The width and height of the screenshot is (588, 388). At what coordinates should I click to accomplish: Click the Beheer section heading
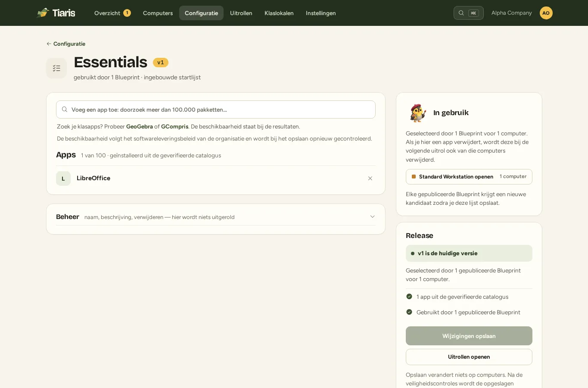point(68,217)
